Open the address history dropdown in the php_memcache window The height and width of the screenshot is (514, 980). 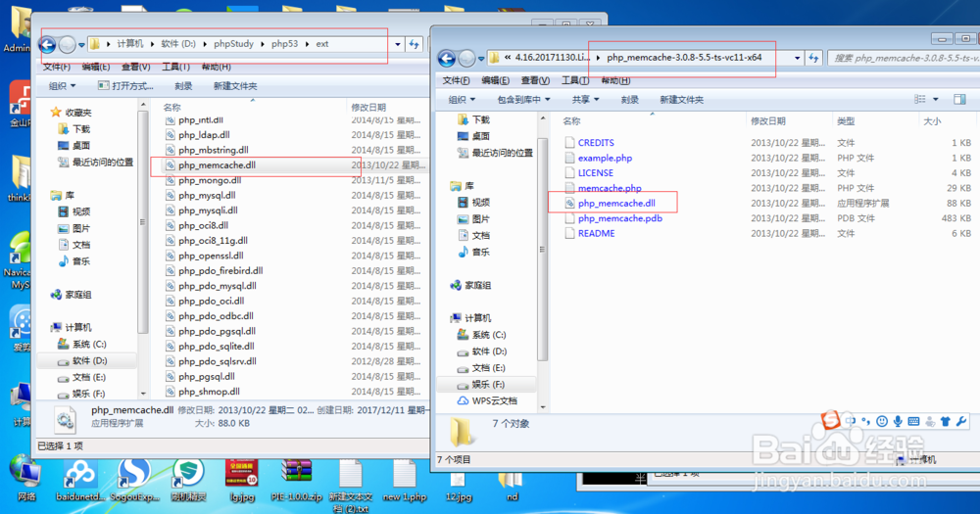[797, 58]
